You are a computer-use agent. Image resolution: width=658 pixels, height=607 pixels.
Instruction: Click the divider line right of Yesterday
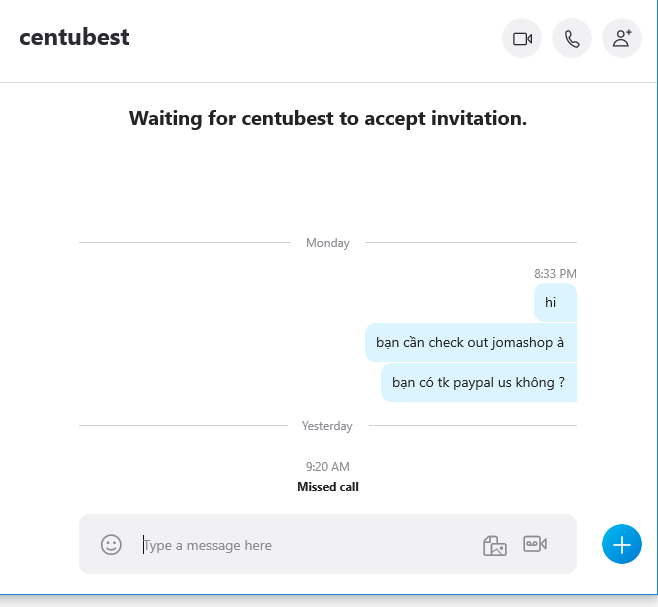pos(472,426)
